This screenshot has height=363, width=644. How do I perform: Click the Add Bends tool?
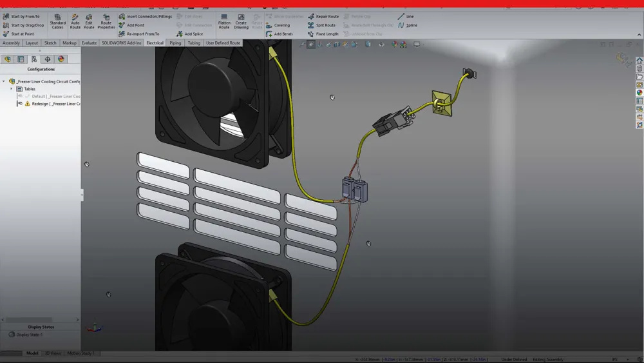(279, 34)
